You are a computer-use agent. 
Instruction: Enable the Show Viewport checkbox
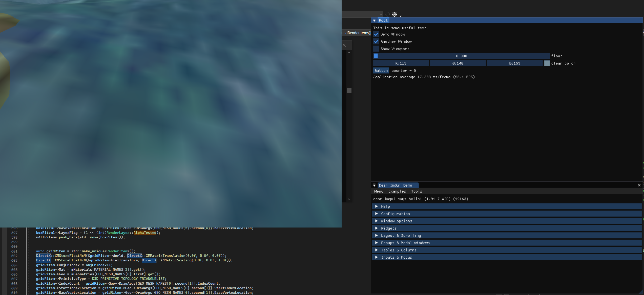376,49
